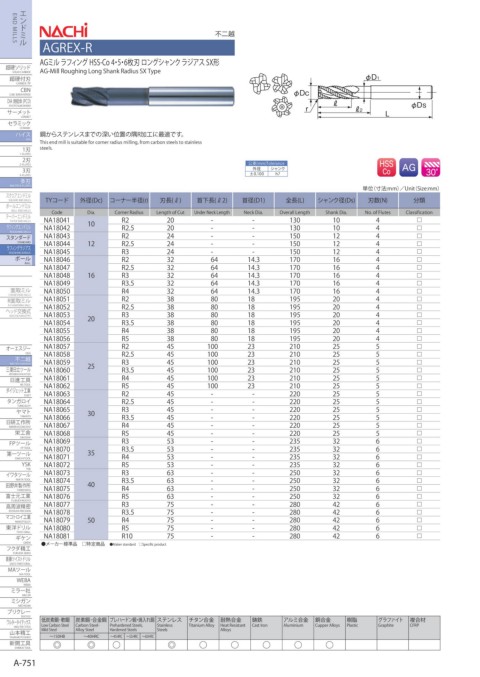Open the タンガロイ maker tab
Image resolution: width=480 pixels, height=677 pixels.
[x=16, y=402]
